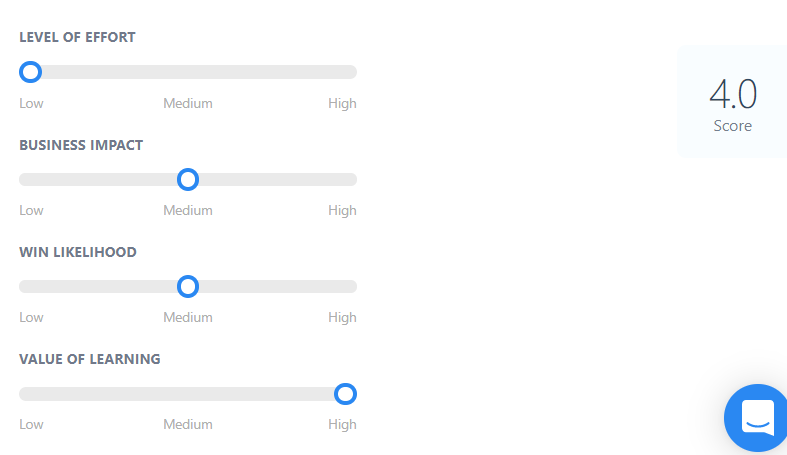Click Win Likelihood track near the right end
This screenshot has height=455, width=787.
[338, 287]
